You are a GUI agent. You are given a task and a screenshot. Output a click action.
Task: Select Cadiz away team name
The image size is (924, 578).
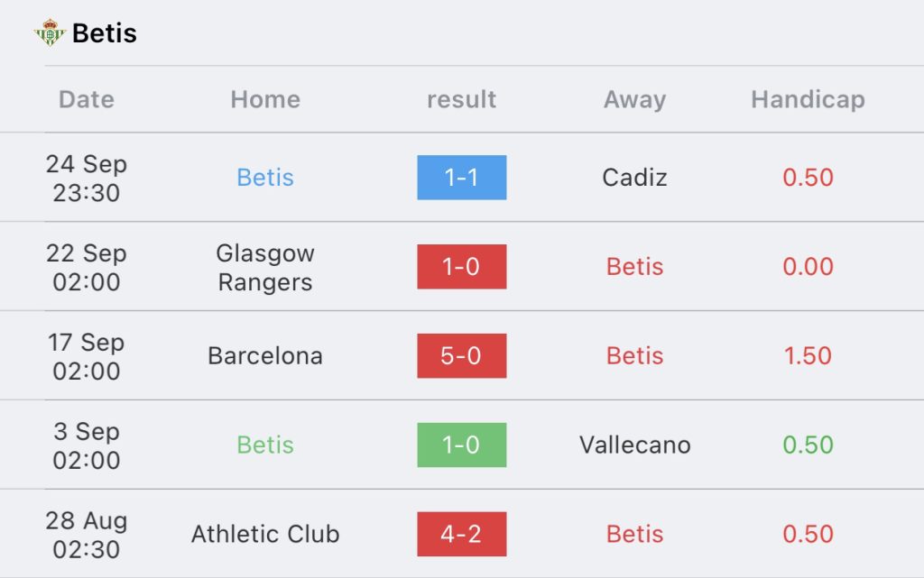[634, 177]
